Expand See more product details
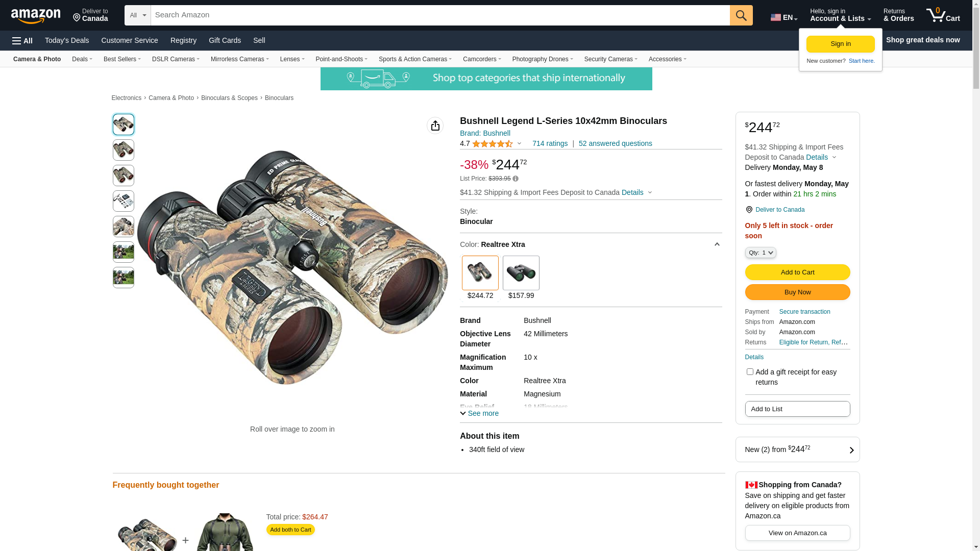Viewport: 980px width, 551px height. pos(479,413)
